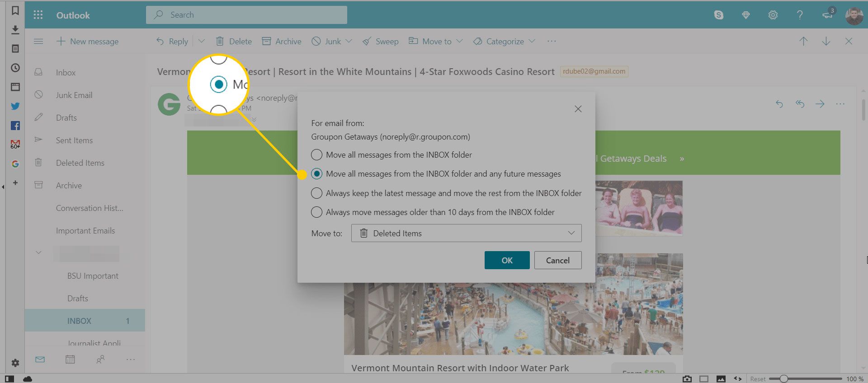Image resolution: width=868 pixels, height=383 pixels.
Task: Click the Archive toolbar button
Action: (282, 41)
